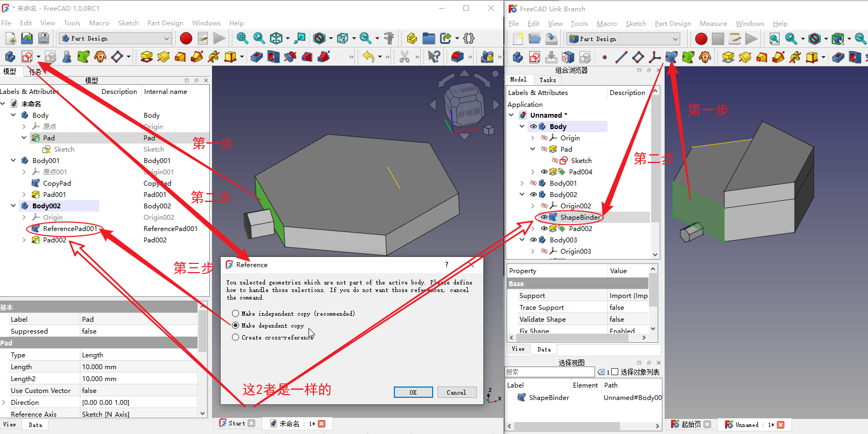Click Save document icon in left FreeCAD window
Screen dimensions: 868x434
(44, 38)
